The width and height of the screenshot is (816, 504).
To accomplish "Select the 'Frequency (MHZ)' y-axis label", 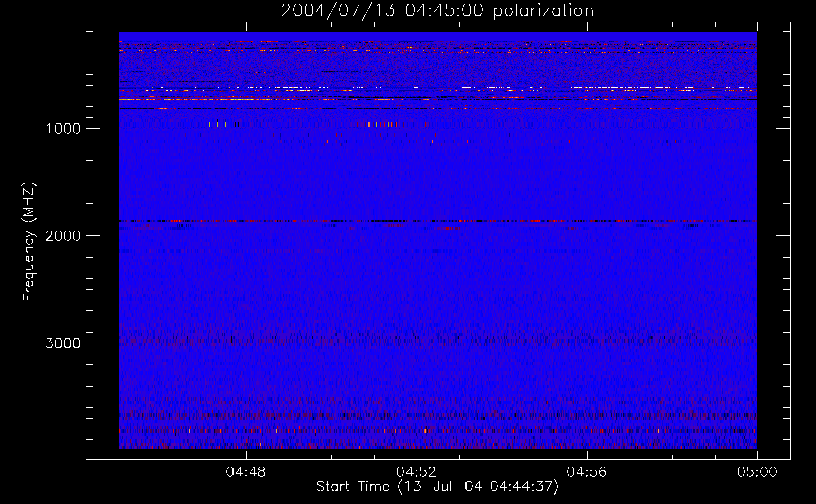I will click(29, 241).
